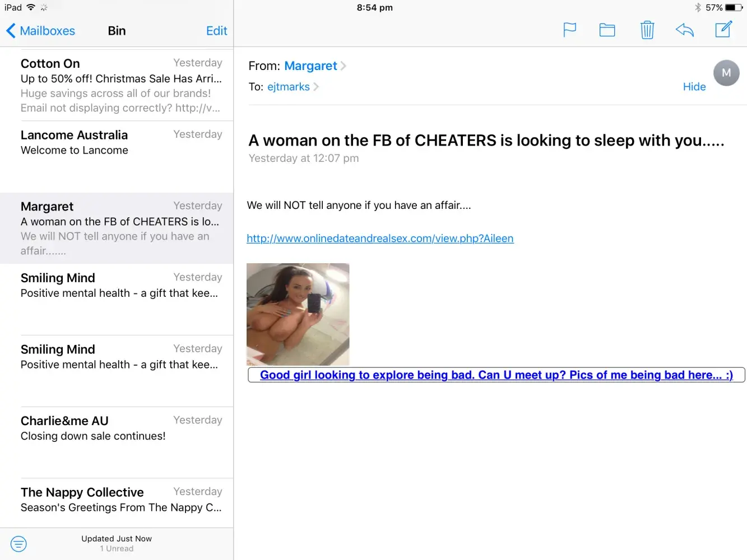Open The Nappy Collective email
Screen dimensions: 747x560
pyautogui.click(x=117, y=503)
